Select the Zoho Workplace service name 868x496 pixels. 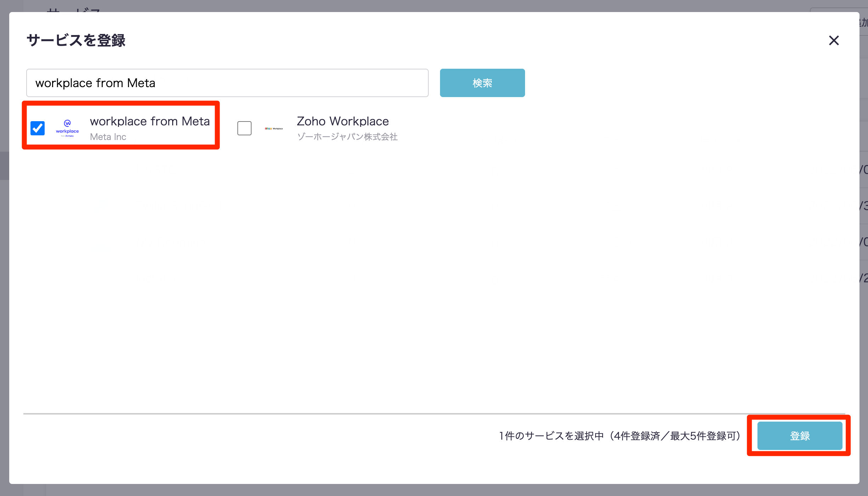[x=343, y=121]
